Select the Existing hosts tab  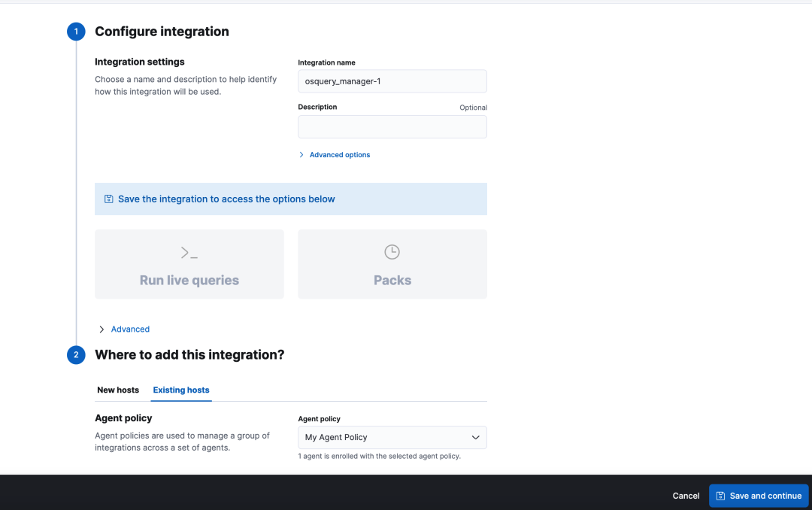click(181, 390)
